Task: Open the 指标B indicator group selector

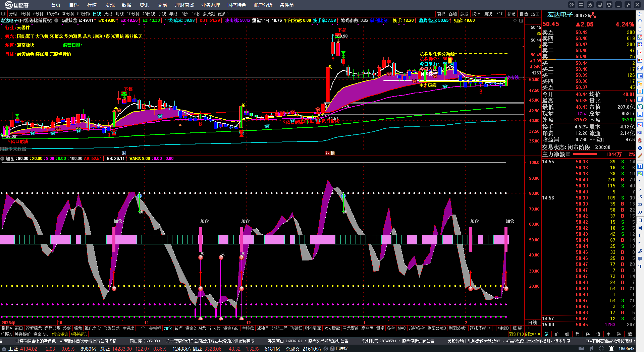Action: pyautogui.click(x=503, y=328)
